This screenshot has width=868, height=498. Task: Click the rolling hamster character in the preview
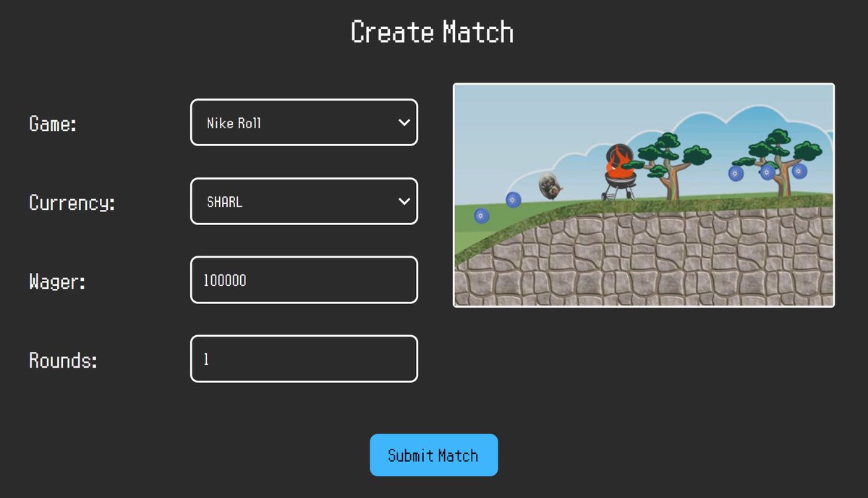click(x=551, y=187)
